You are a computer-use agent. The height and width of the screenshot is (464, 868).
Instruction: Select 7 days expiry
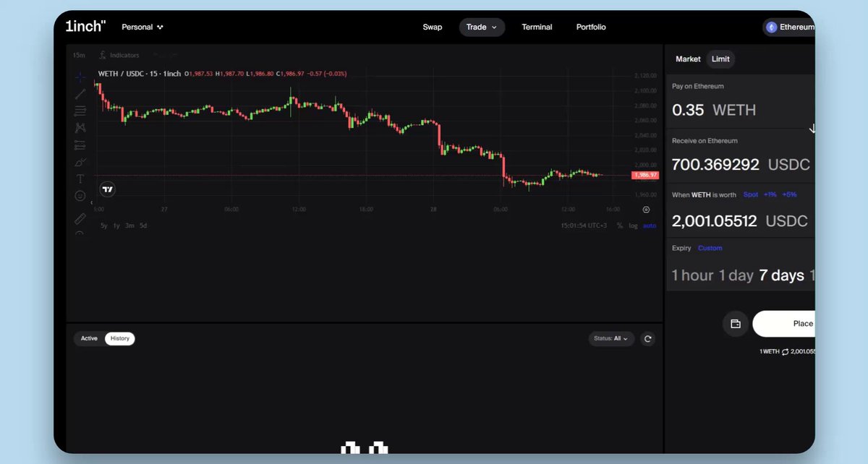pyautogui.click(x=781, y=275)
